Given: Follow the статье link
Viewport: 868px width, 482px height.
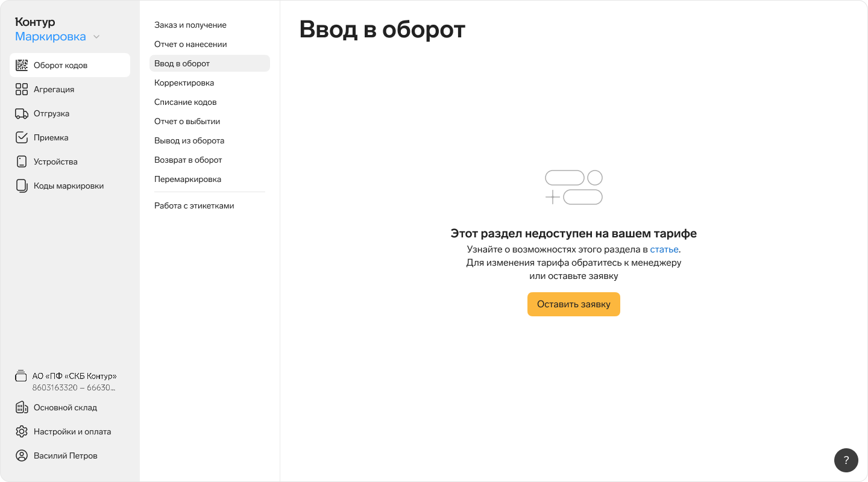Looking at the screenshot, I should (x=664, y=249).
